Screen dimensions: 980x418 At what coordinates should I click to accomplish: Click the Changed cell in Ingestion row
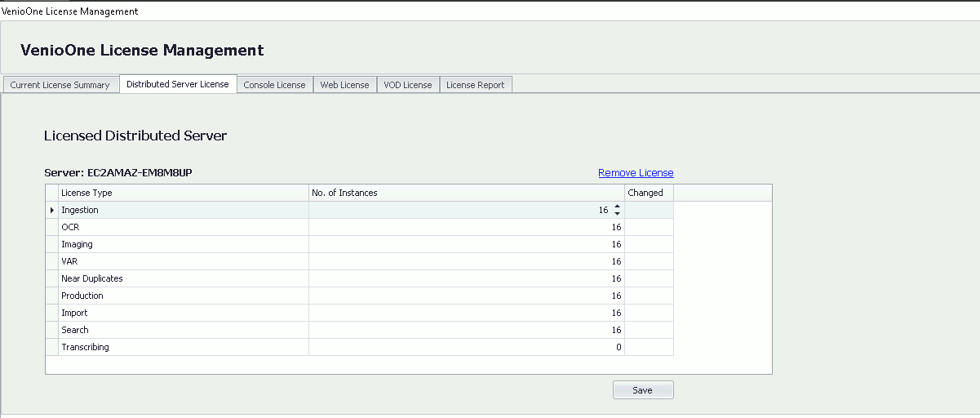649,210
